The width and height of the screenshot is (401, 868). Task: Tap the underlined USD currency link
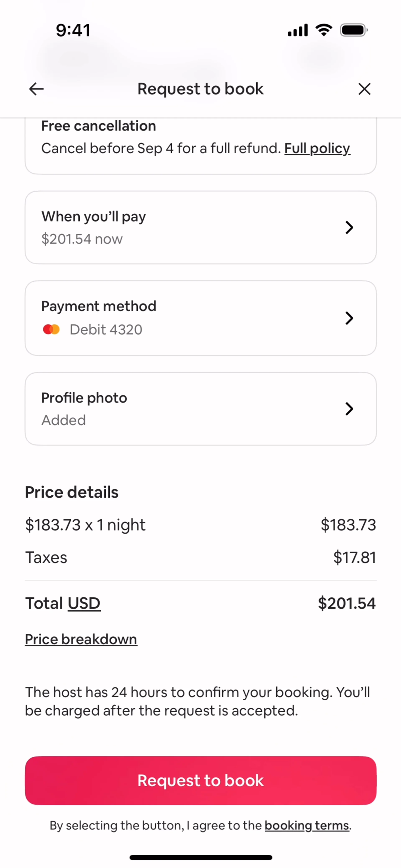tap(84, 603)
